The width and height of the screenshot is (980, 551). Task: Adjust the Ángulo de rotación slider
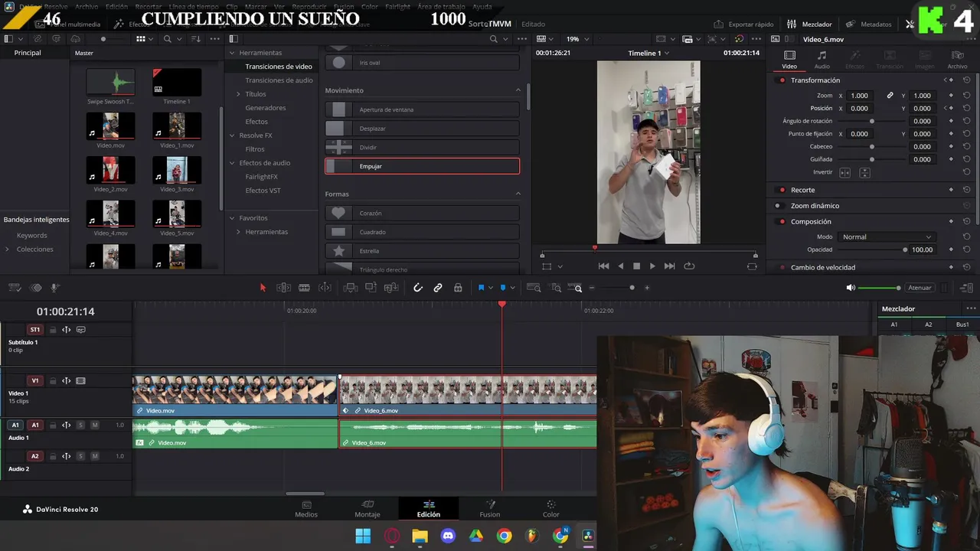point(872,121)
